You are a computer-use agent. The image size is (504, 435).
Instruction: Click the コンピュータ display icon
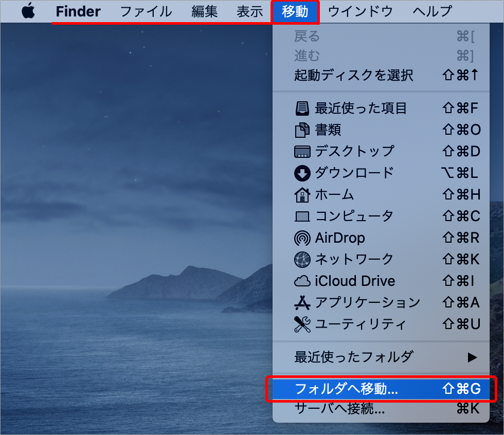coord(302,216)
